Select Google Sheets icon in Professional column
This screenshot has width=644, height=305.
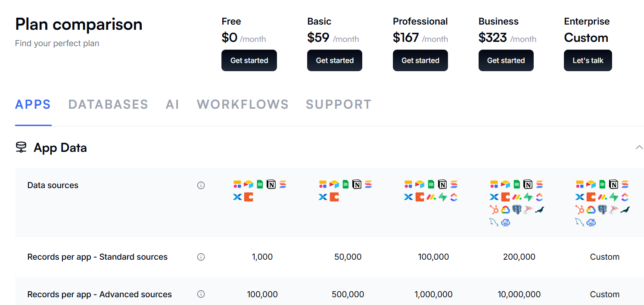431,185
